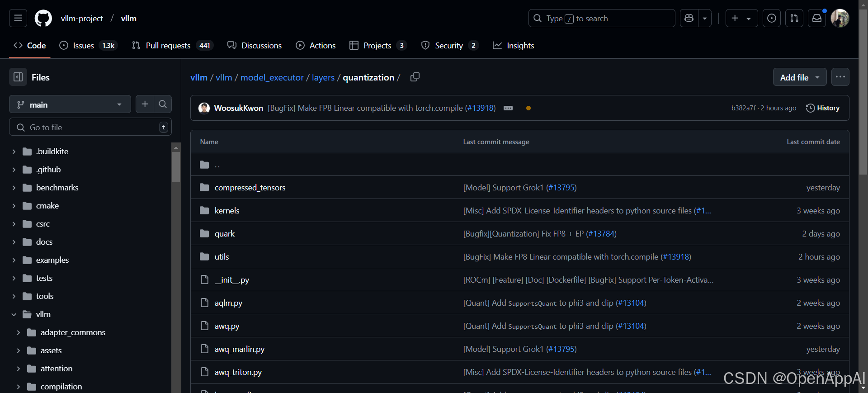Open user profile avatar menu
Viewport: 868px width, 393px height.
click(x=840, y=18)
